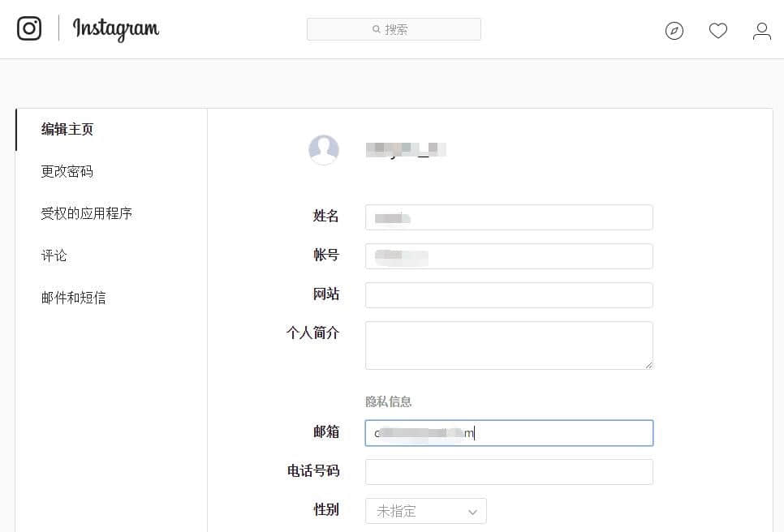This screenshot has height=532, width=784.
Task: Click the default profile avatar picture
Action: click(324, 150)
